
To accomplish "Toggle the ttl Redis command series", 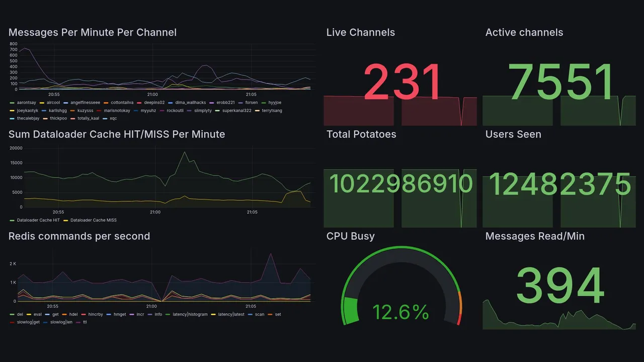I will pyautogui.click(x=82, y=322).
